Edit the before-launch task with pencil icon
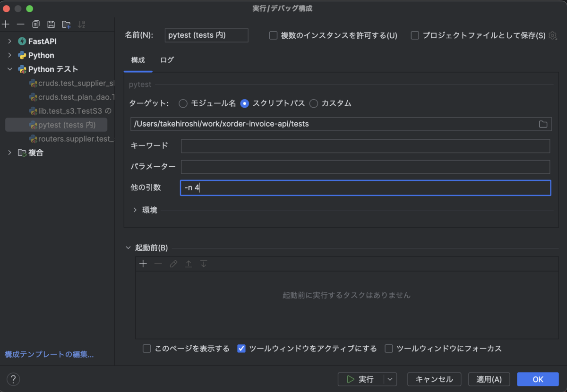 point(173,264)
